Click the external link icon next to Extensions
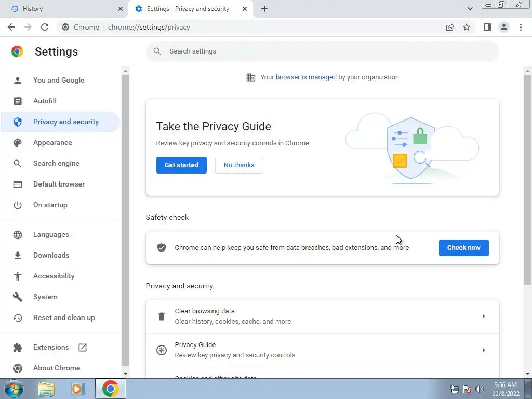 [83, 348]
